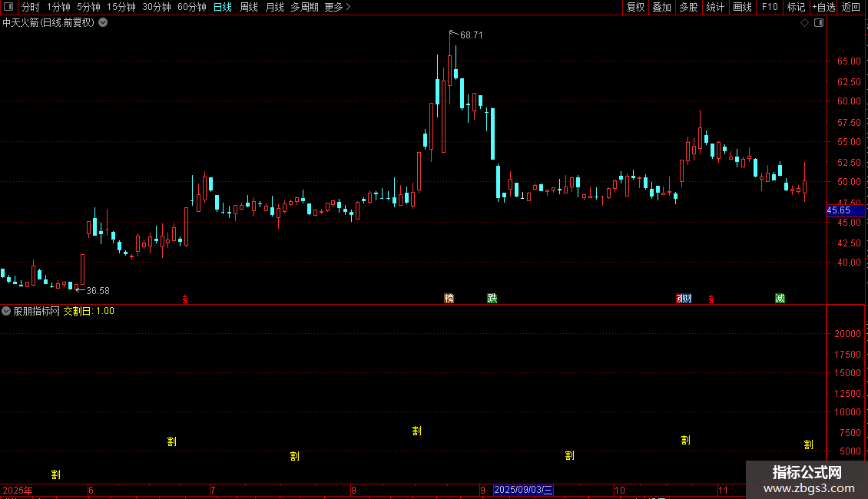Activate the 画线 drawing tools
868x499 pixels.
[742, 7]
